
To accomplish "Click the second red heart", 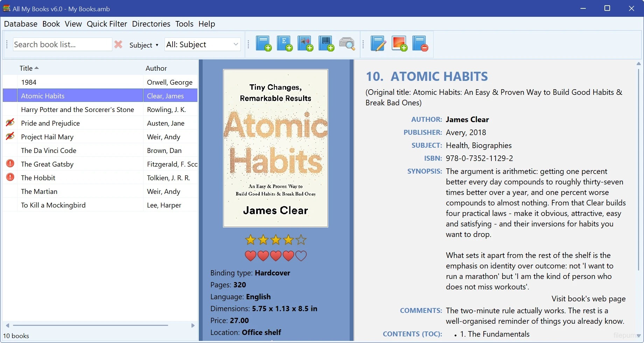I will (x=263, y=256).
